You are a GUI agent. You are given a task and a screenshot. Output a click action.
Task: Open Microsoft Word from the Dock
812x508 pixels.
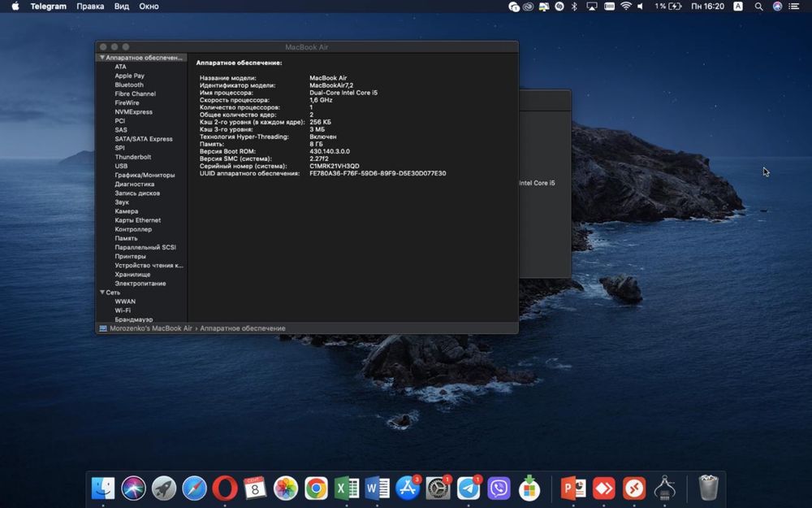tap(377, 488)
